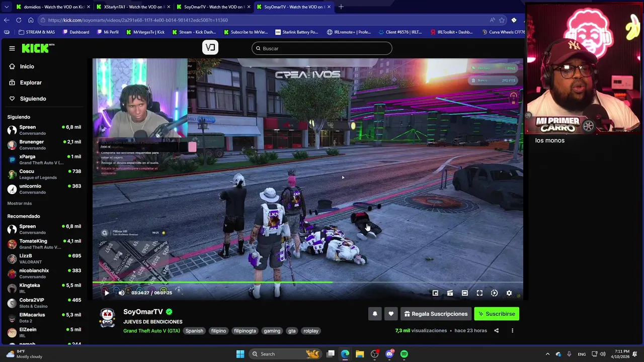Select the rolplay tag
This screenshot has height=362, width=644.
click(311, 331)
